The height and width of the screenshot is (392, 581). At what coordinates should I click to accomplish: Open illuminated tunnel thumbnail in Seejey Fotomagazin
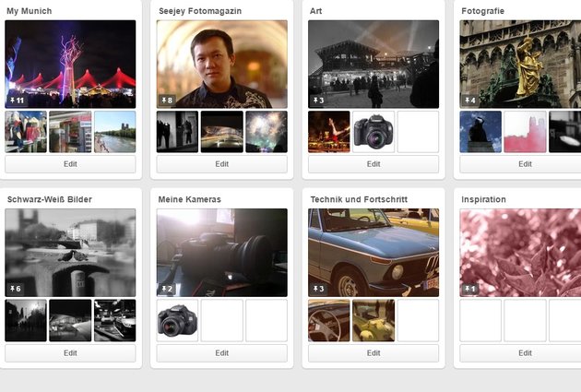222,132
